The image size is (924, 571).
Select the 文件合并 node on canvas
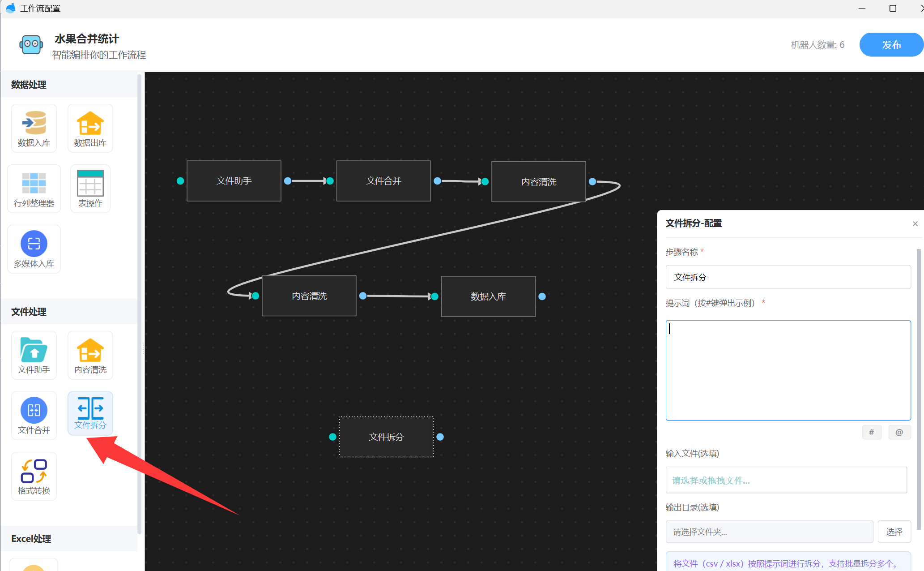[383, 181]
